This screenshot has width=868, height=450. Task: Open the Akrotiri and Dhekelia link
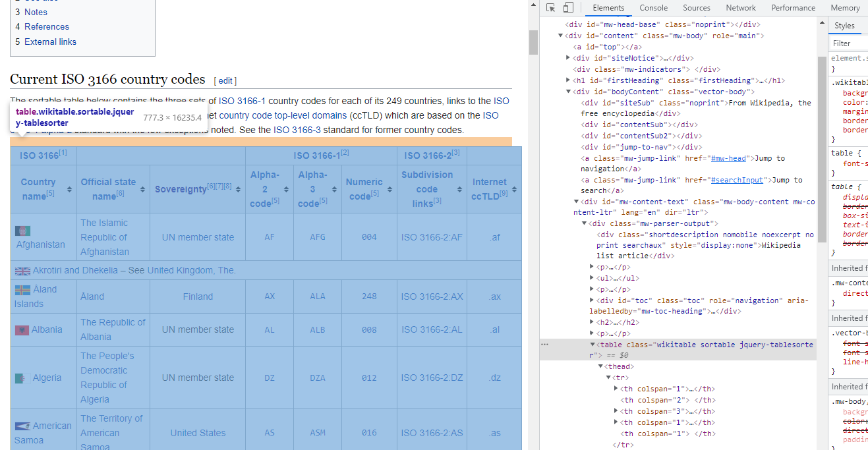(75, 270)
